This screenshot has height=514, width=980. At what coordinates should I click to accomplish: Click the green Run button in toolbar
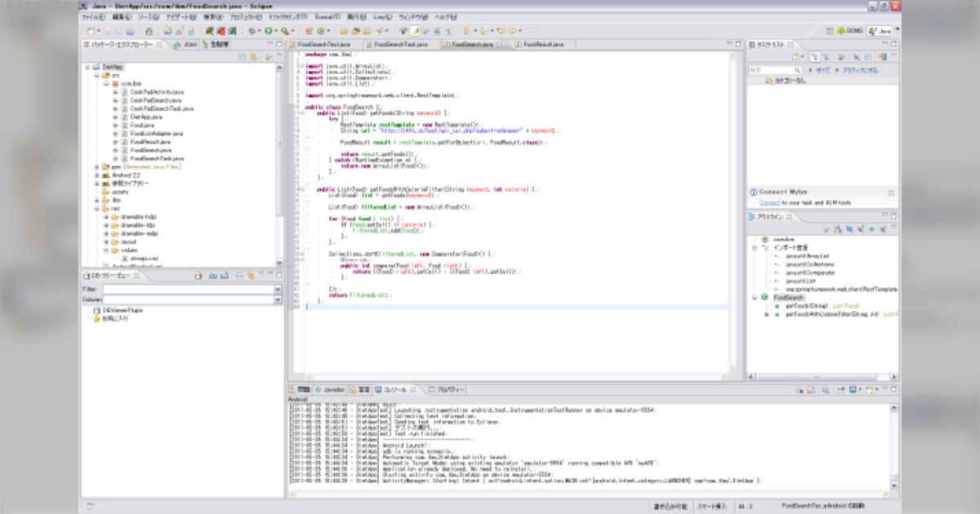(x=268, y=31)
